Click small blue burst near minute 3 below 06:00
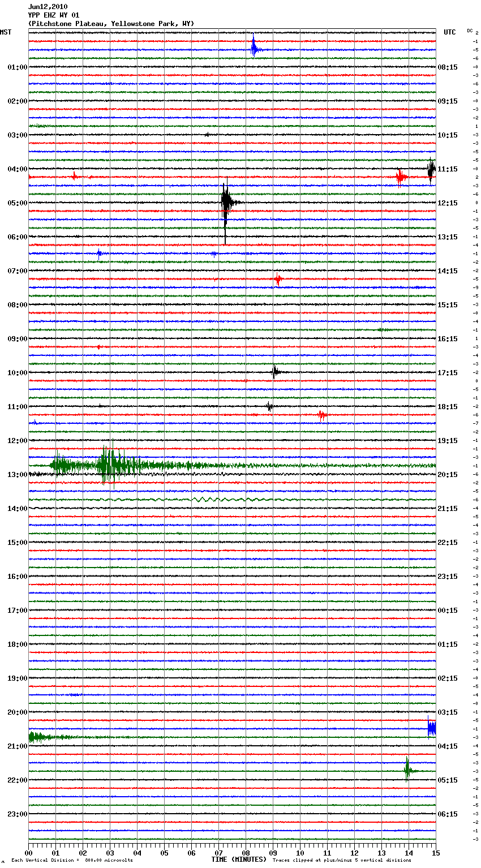The height and width of the screenshot is (868, 481). pos(100,253)
